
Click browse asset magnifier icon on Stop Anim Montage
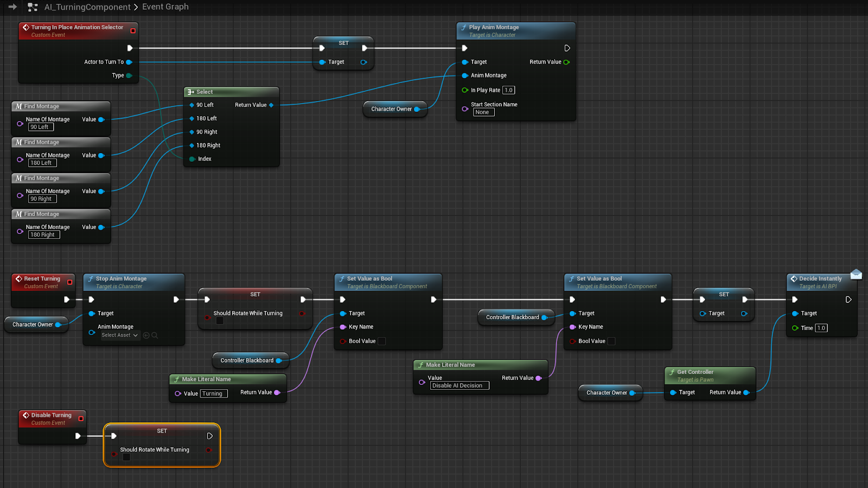click(155, 335)
